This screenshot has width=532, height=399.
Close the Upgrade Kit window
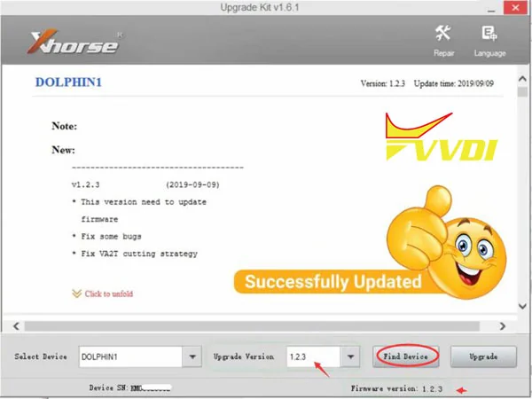point(515,7)
